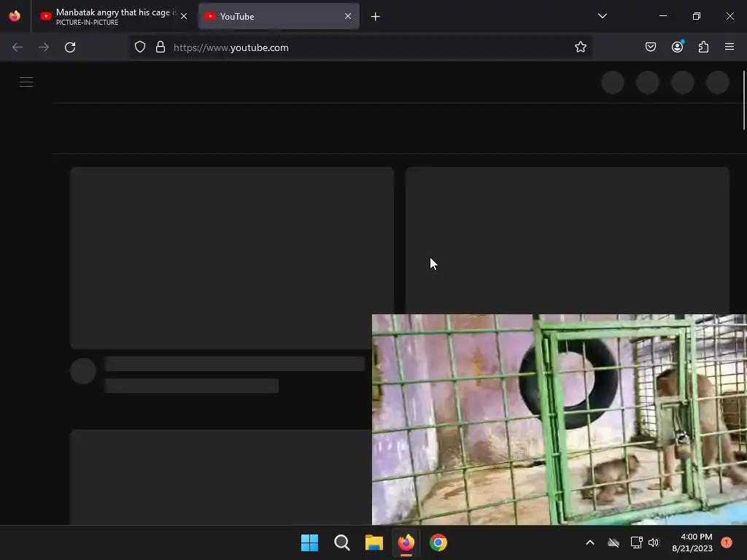This screenshot has width=747, height=560.
Task: Open a new tab with plus button
Action: point(376,17)
